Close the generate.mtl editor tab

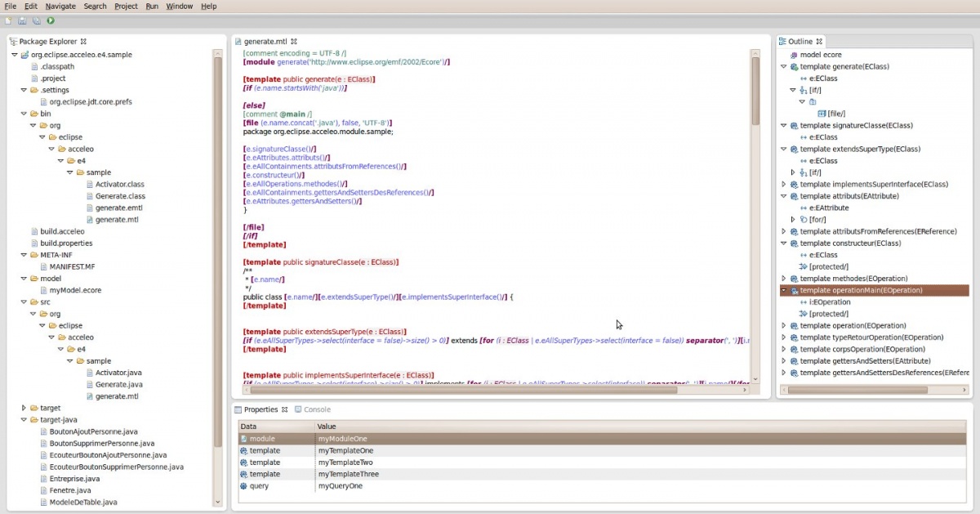pos(295,41)
